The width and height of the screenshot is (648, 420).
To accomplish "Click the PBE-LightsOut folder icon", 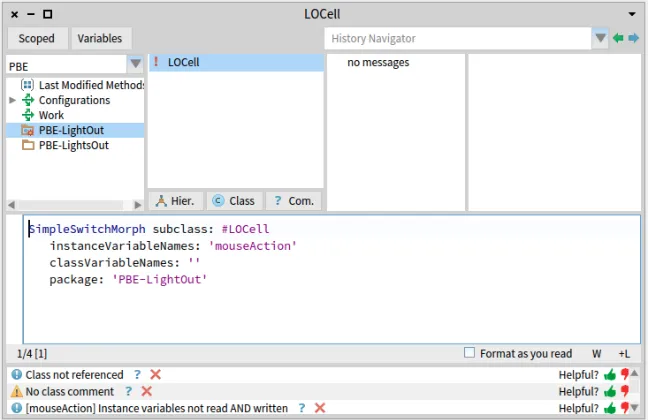I will coord(28,145).
